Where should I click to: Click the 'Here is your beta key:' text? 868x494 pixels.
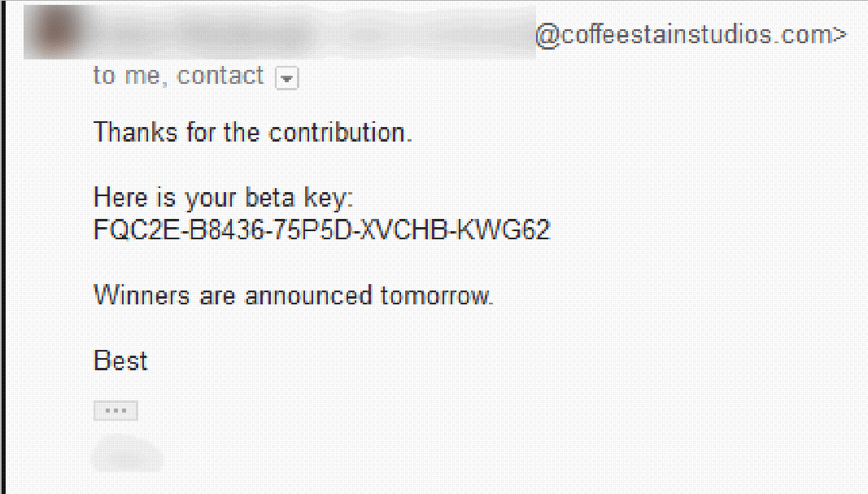(223, 198)
